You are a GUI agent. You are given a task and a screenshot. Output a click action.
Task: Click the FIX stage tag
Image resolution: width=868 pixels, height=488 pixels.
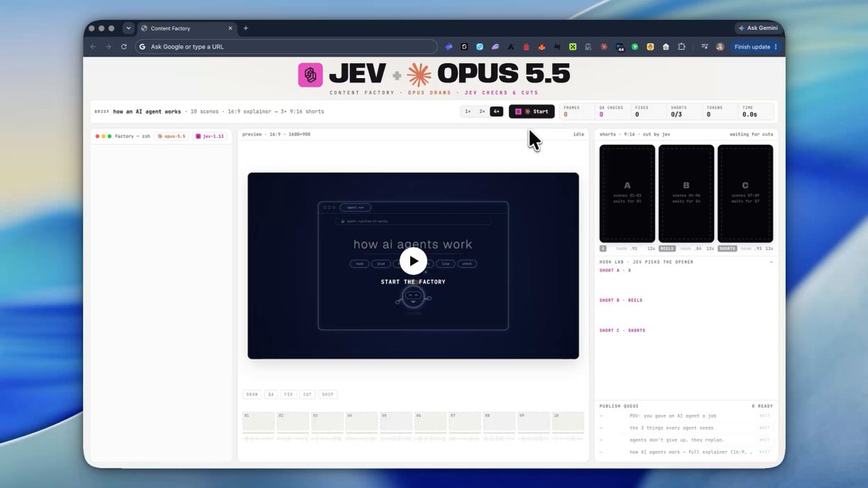[x=289, y=395]
